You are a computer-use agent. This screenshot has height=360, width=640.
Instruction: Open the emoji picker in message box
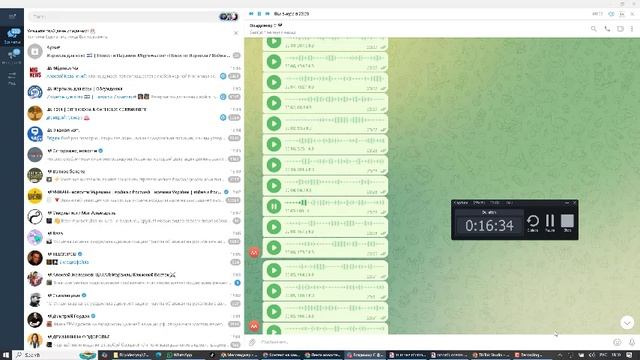pos(617,342)
